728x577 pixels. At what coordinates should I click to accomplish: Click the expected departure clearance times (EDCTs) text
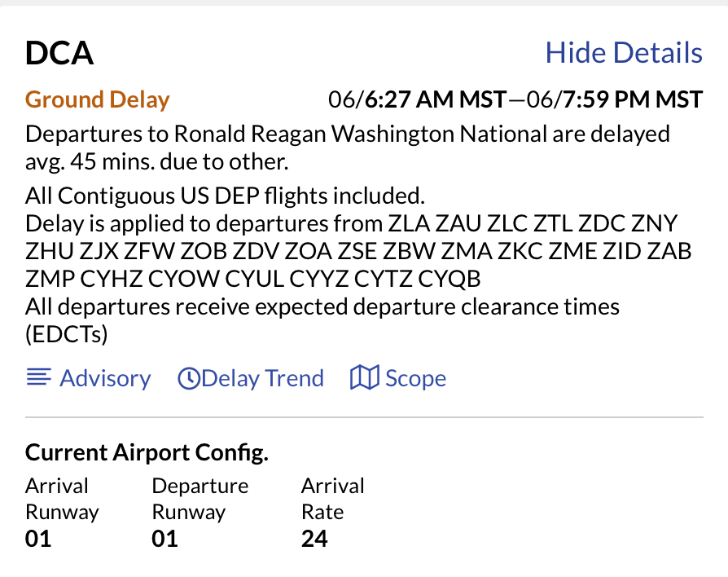point(322,308)
